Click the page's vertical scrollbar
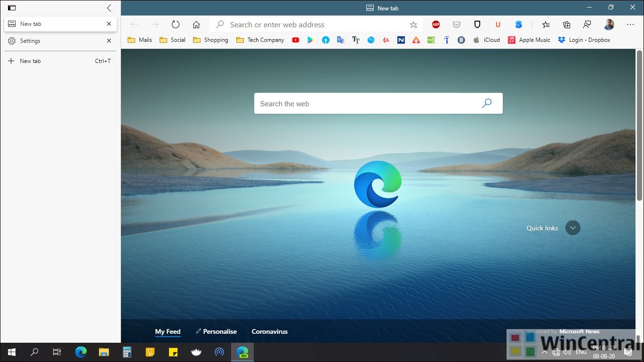This screenshot has width=644, height=362. (x=639, y=126)
